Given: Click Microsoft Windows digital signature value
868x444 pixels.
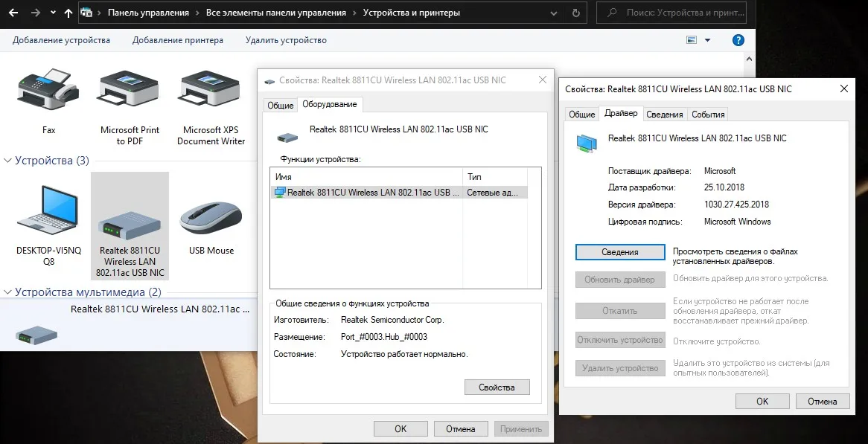Looking at the screenshot, I should 738,222.
